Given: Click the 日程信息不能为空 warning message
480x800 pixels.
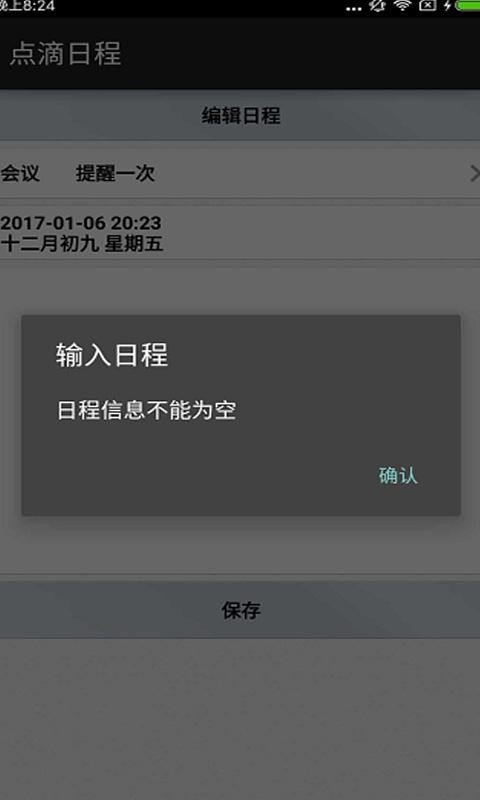Looking at the screenshot, I should pyautogui.click(x=146, y=410).
